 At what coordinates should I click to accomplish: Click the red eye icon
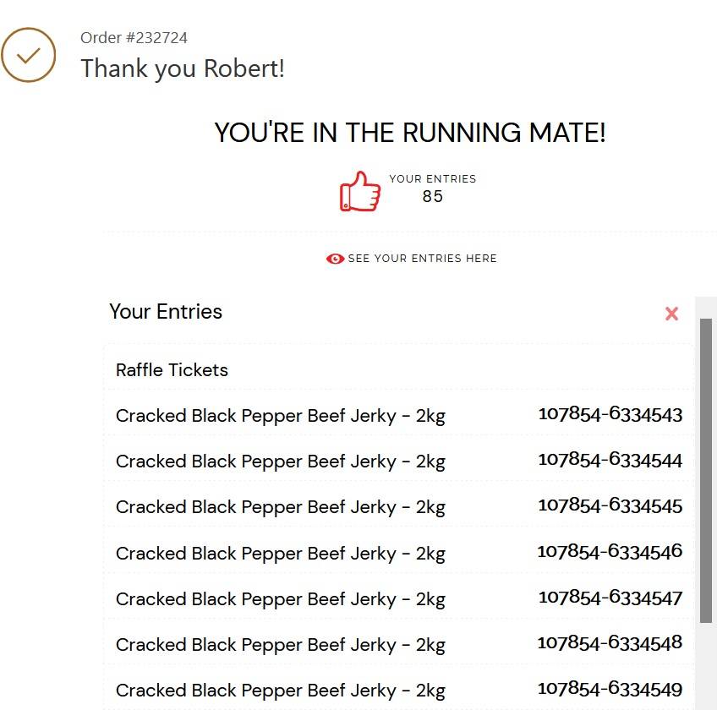(335, 259)
